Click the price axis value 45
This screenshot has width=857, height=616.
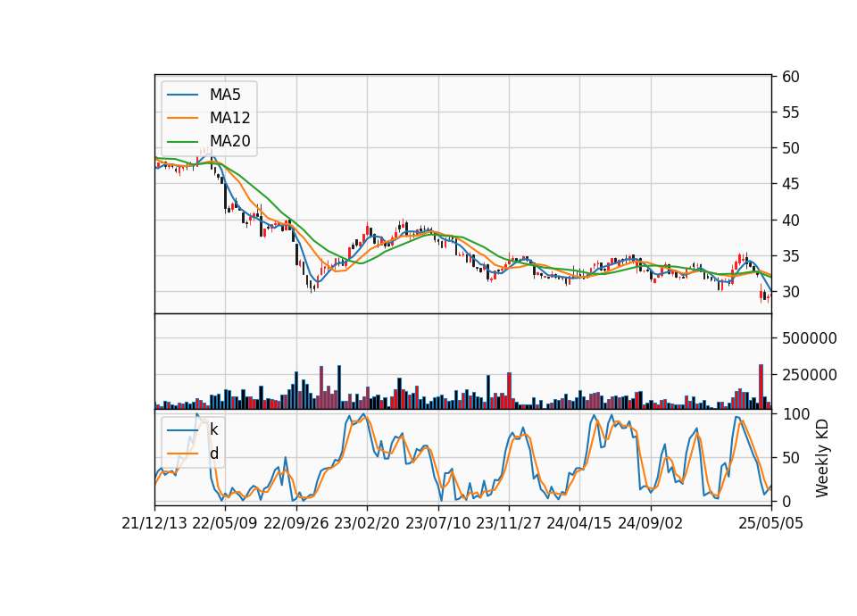tap(790, 184)
